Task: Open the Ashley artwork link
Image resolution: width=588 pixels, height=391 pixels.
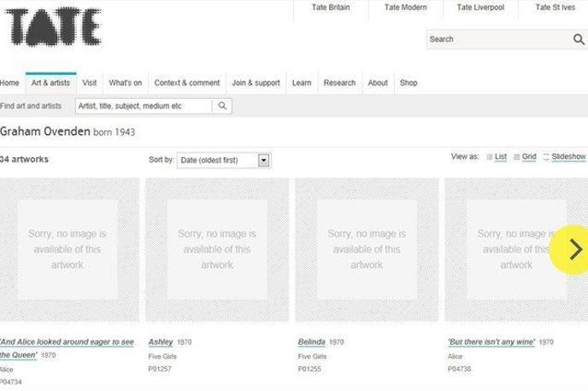Action: (161, 342)
